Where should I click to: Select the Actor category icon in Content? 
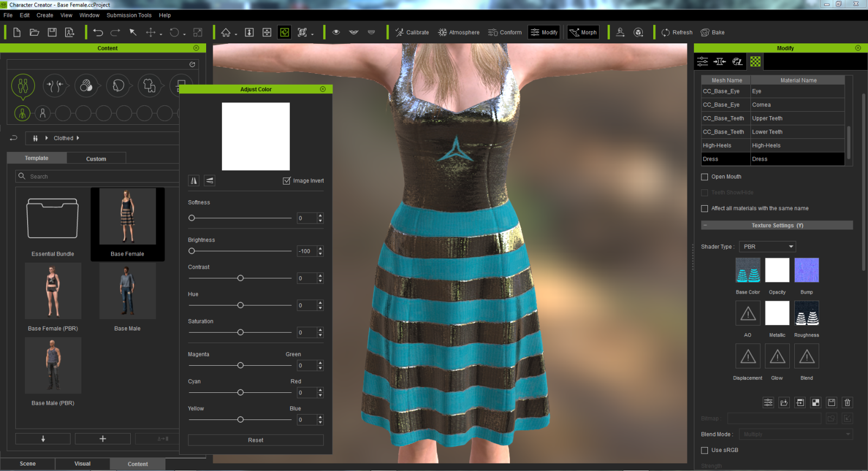point(23,86)
